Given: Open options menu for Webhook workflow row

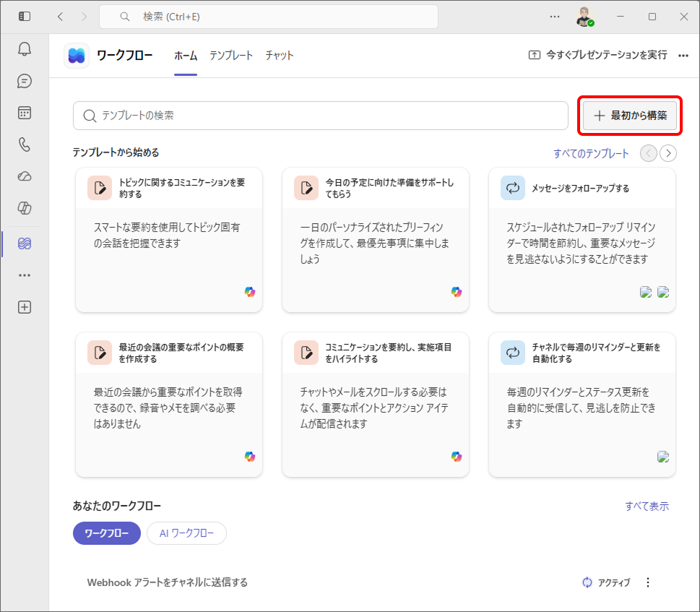Looking at the screenshot, I should (648, 582).
